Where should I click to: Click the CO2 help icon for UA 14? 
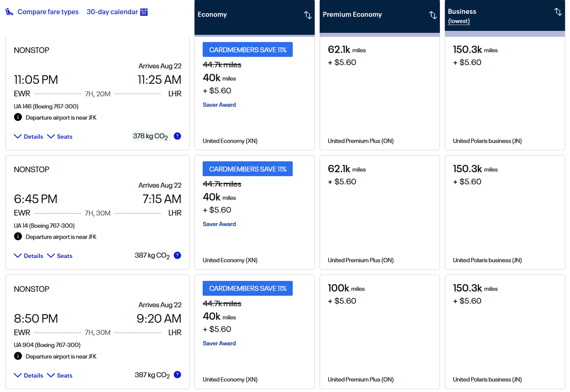coord(177,255)
